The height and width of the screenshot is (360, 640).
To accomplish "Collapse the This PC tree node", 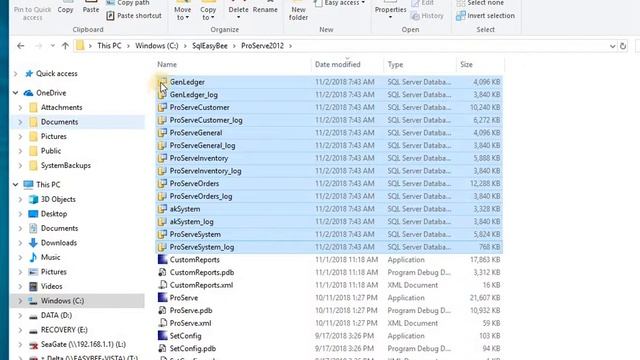I will 16,185.
